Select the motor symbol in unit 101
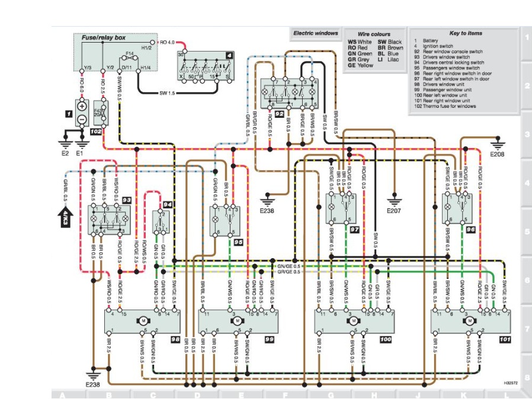The height and width of the screenshot is (399, 532). tap(470, 320)
